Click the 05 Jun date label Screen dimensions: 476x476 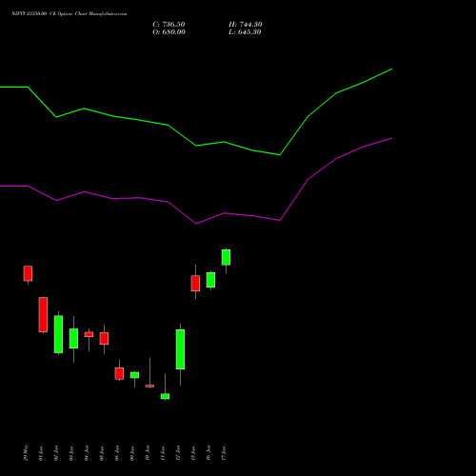click(102, 453)
